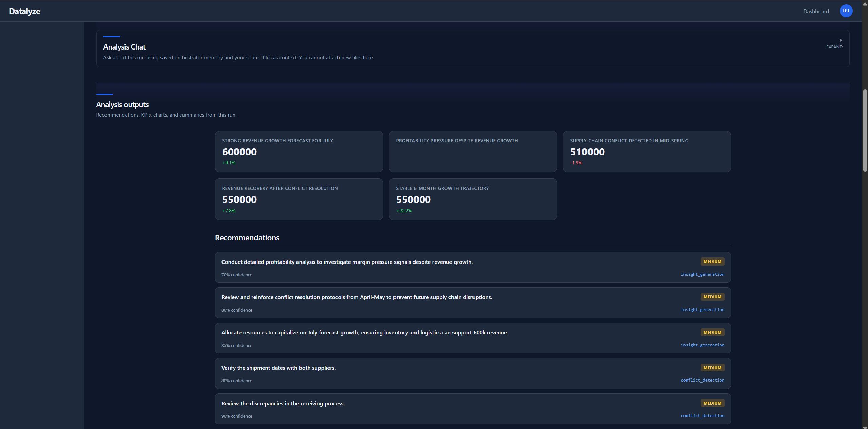Click the vertical page scrollbar thumb

[865, 131]
